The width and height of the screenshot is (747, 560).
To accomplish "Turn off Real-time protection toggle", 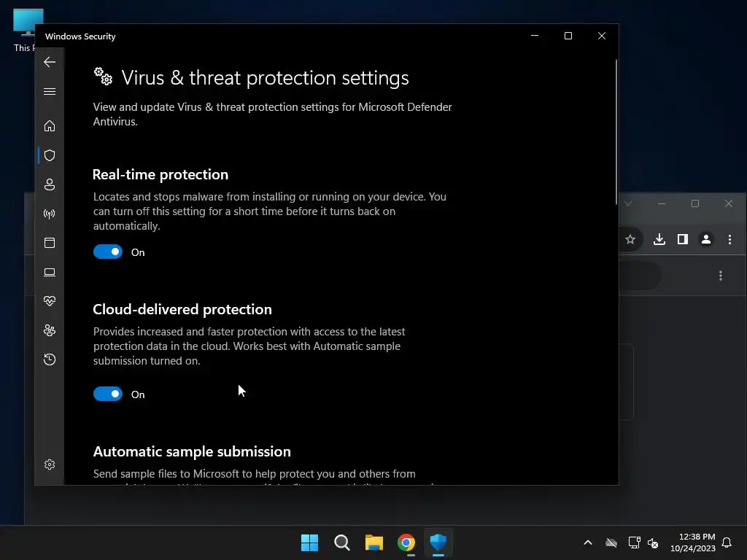I will [108, 252].
